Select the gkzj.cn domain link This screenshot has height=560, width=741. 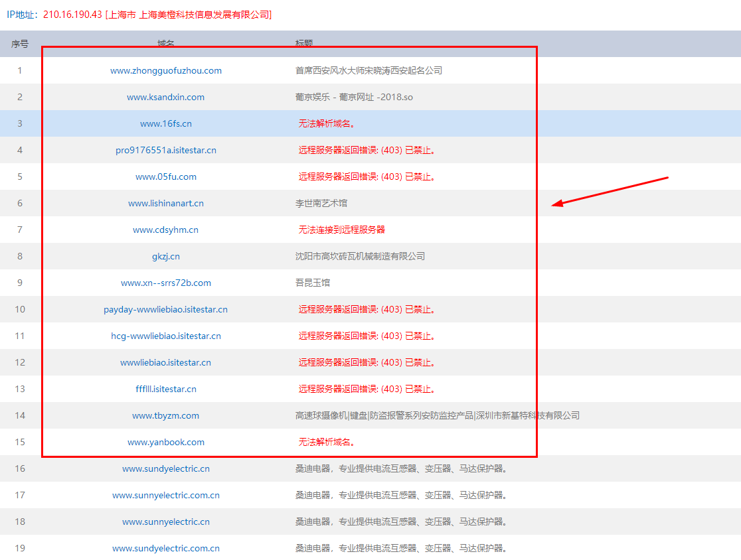point(166,256)
